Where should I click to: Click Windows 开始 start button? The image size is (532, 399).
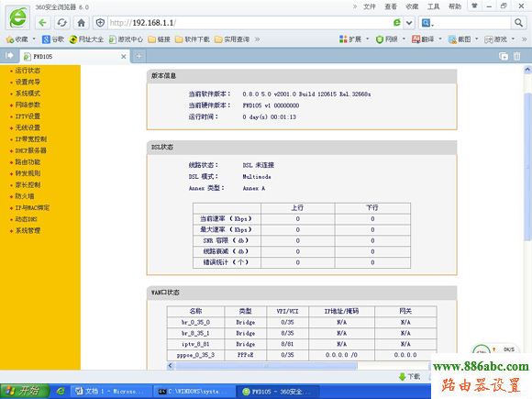tap(25, 391)
